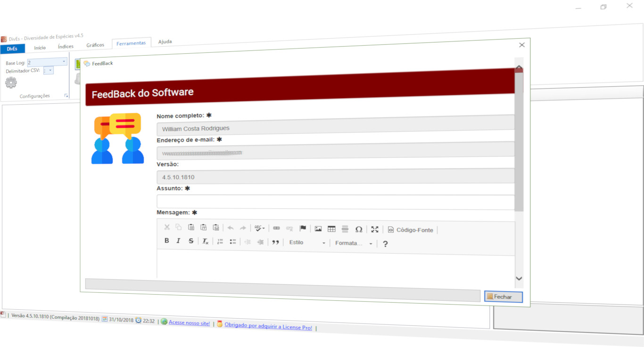
Task: Click the Redo arrow in editor
Action: tap(243, 228)
